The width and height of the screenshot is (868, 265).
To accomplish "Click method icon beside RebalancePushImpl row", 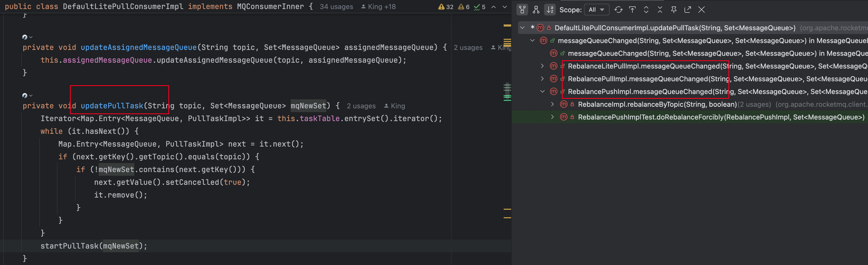I will (554, 91).
